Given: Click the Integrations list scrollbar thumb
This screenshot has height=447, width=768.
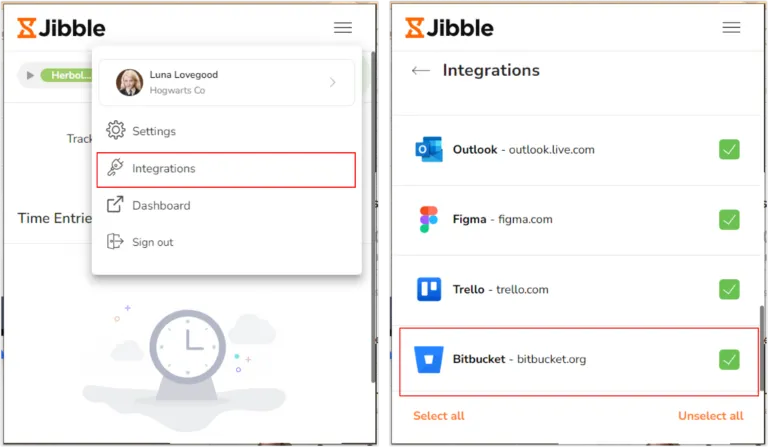Looking at the screenshot, I should pyautogui.click(x=762, y=349).
